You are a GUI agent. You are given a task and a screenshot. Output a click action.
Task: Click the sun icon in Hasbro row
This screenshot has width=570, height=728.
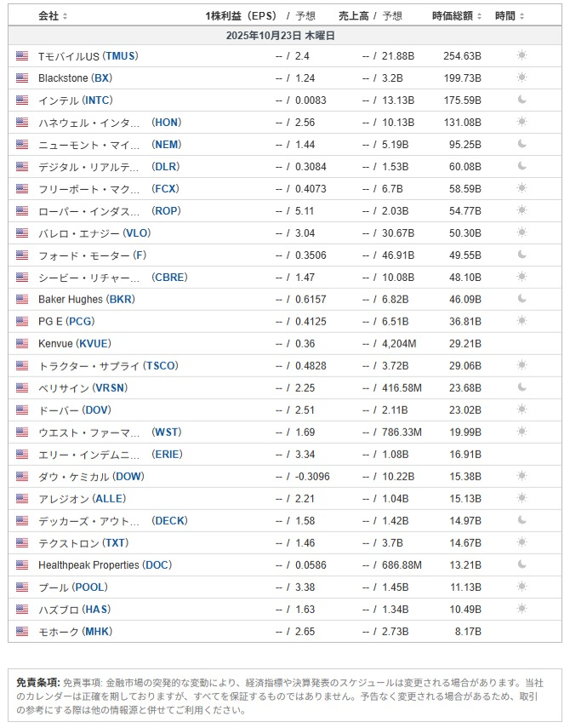[522, 609]
